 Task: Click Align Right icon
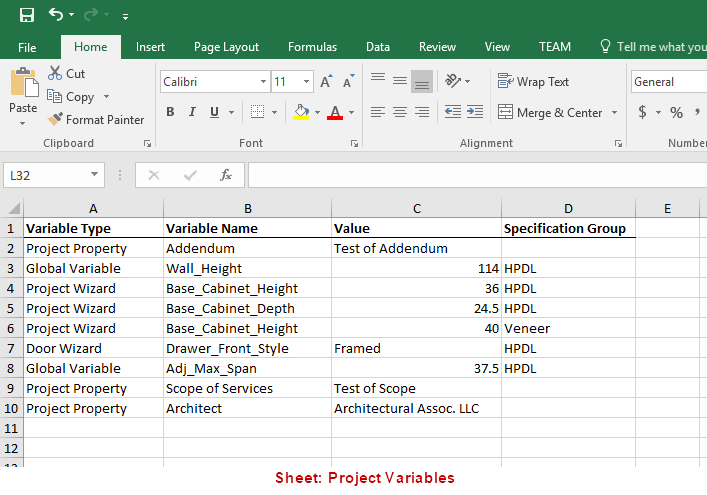tap(422, 112)
